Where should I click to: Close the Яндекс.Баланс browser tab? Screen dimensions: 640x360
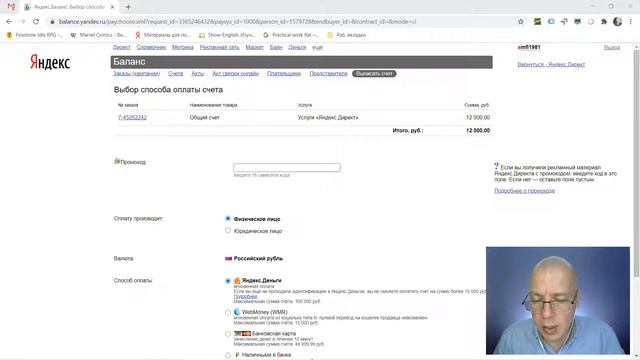pos(113,7)
